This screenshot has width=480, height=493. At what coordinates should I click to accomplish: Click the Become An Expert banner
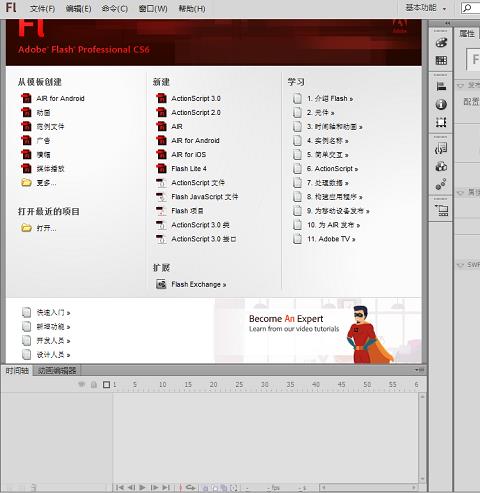tap(318, 330)
